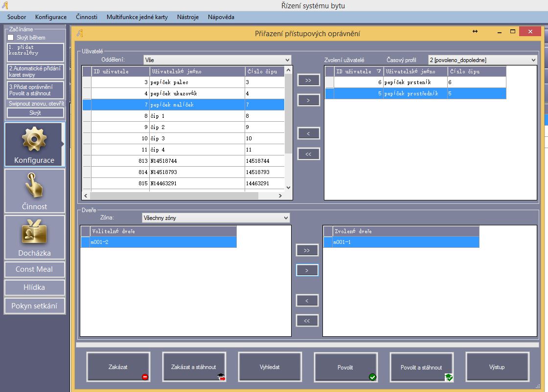Click the Zakázat button
Image resolution: width=548 pixels, height=392 pixels.
[x=118, y=367]
